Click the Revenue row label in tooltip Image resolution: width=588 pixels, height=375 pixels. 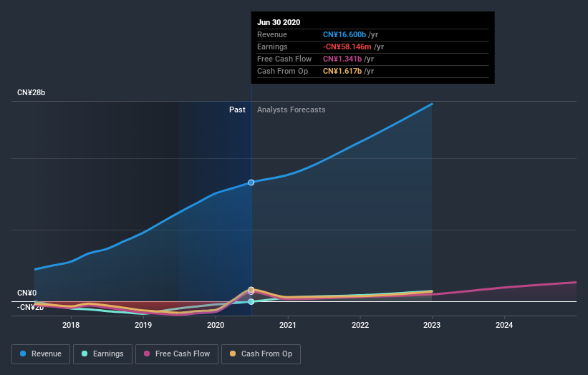272,35
